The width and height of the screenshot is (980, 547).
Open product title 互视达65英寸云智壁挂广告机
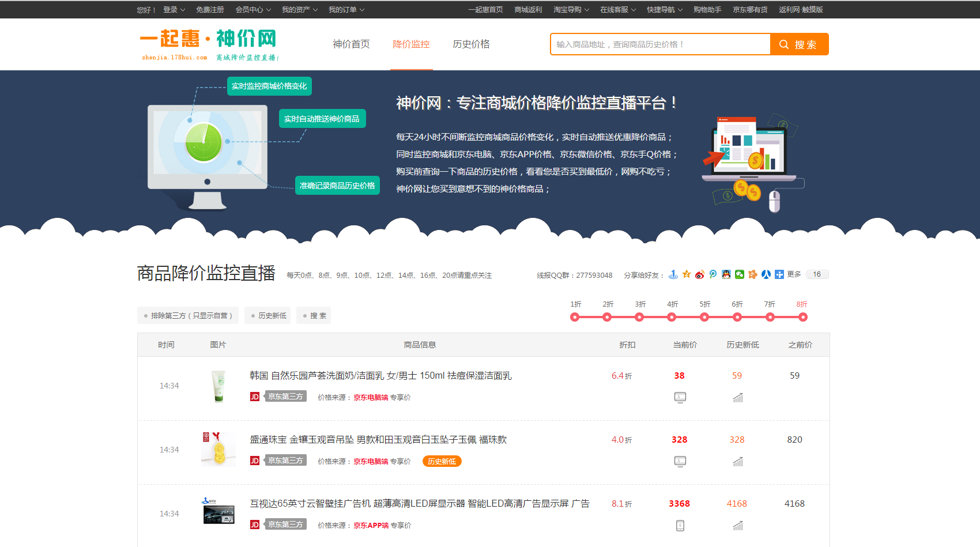click(420, 504)
